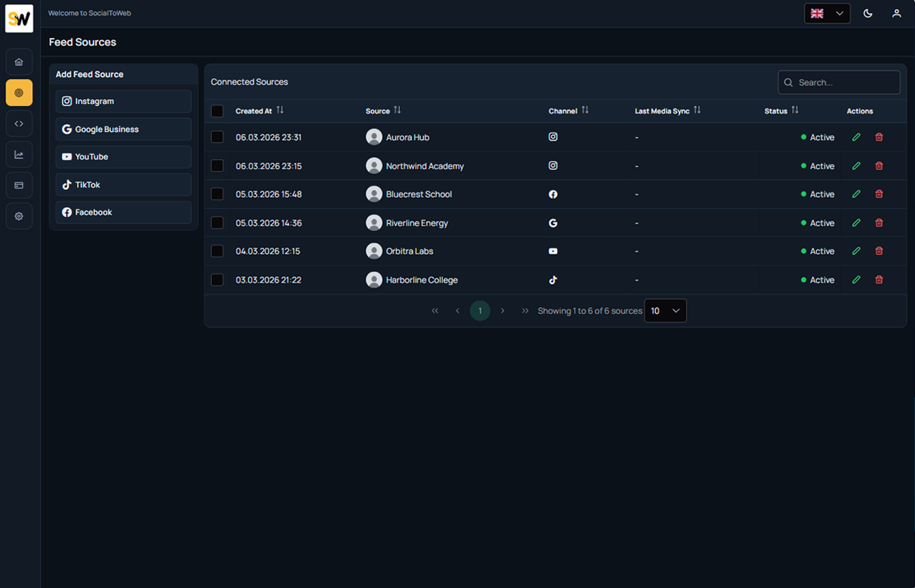Viewport: 915px width, 588px height.
Task: Open the page size dropdown showing 10
Action: pos(665,310)
